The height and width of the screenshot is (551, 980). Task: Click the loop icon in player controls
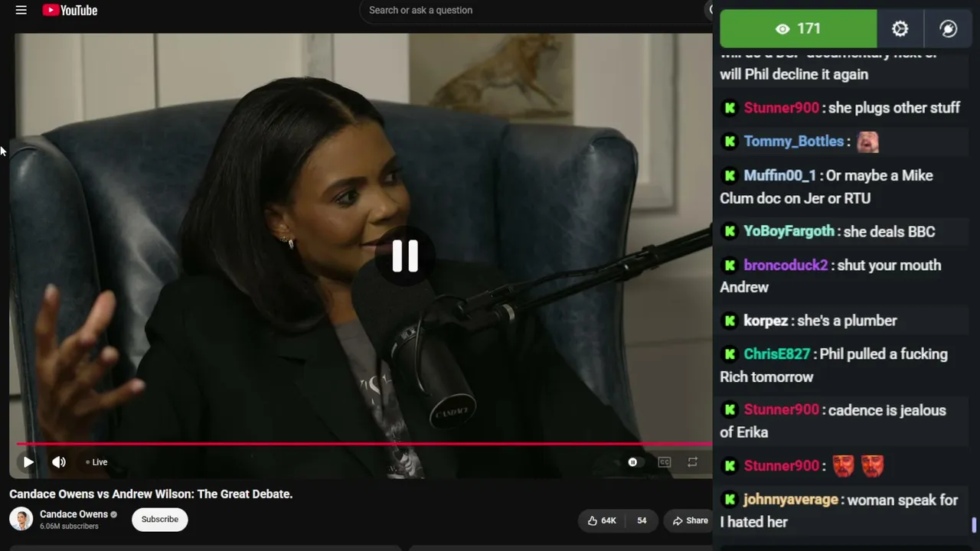(692, 462)
